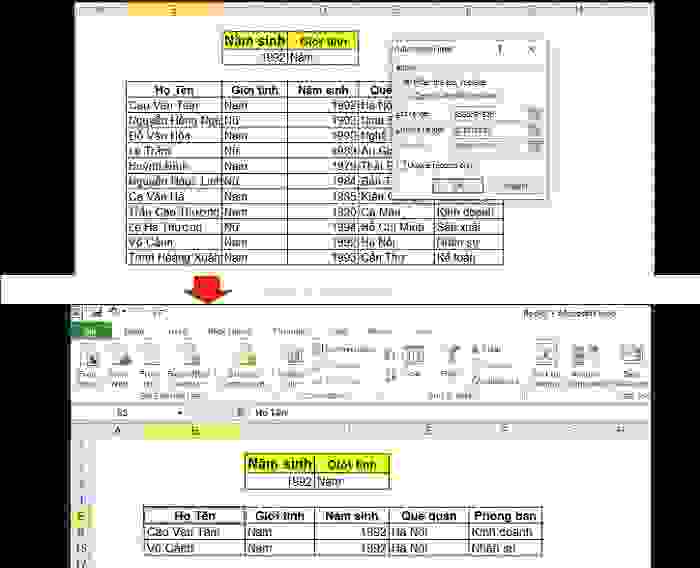Click the yellow 'Năm sinh' criteria header in lower sheet

tap(280, 464)
